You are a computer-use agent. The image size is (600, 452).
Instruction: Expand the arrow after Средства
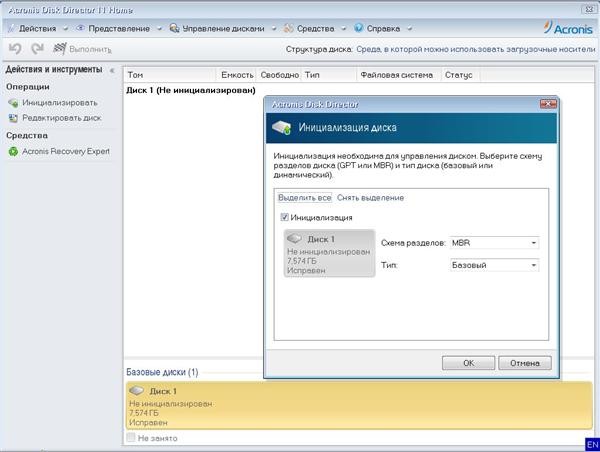coord(344,29)
